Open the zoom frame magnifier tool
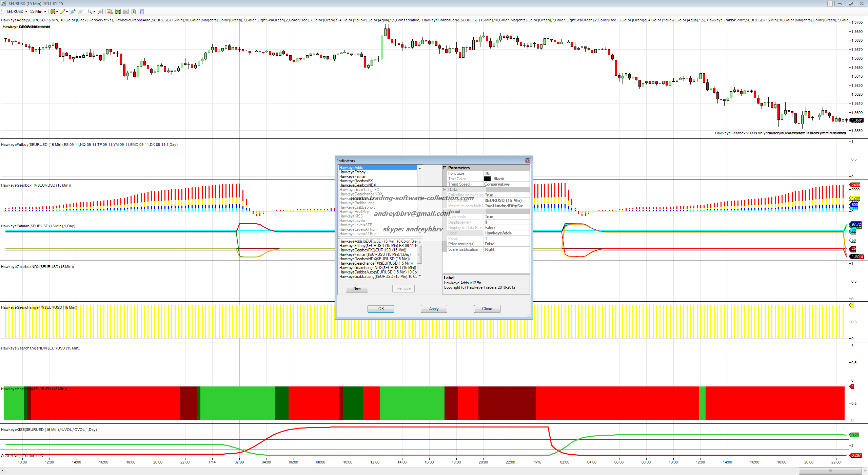 [x=100, y=12]
